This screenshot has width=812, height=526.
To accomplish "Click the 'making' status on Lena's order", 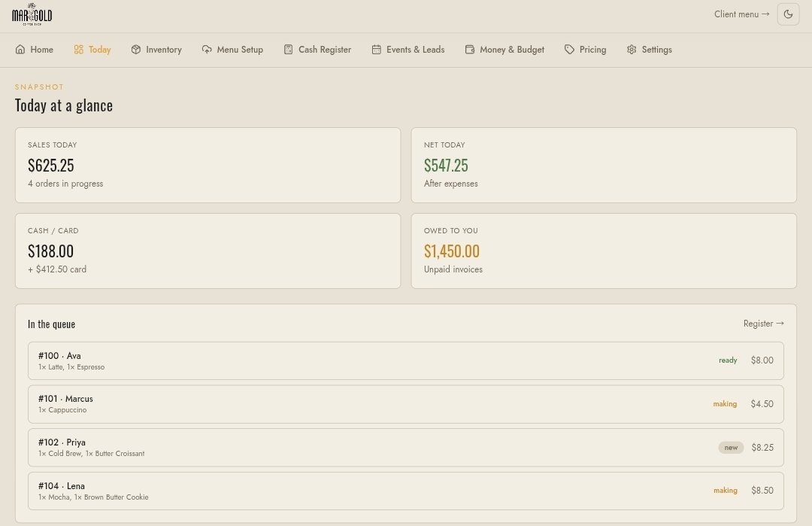I will coord(725,490).
